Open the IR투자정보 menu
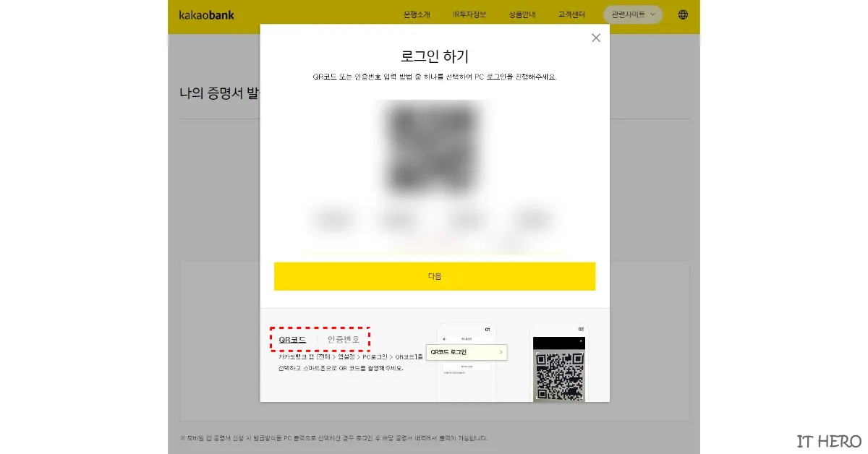868x454 pixels. click(x=469, y=14)
